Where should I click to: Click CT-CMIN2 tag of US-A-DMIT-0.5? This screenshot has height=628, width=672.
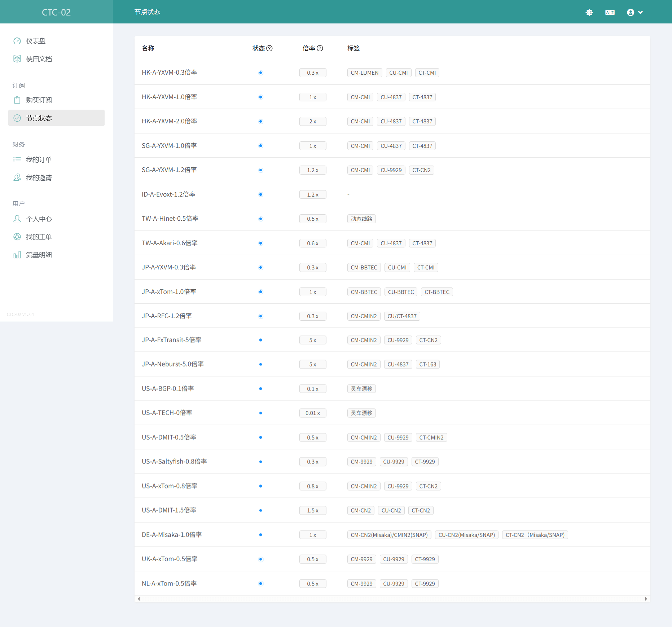point(431,438)
